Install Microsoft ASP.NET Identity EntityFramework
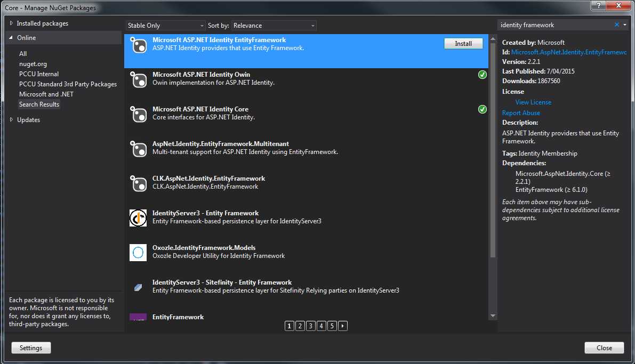Screen dimensions: 635x364 (463, 43)
